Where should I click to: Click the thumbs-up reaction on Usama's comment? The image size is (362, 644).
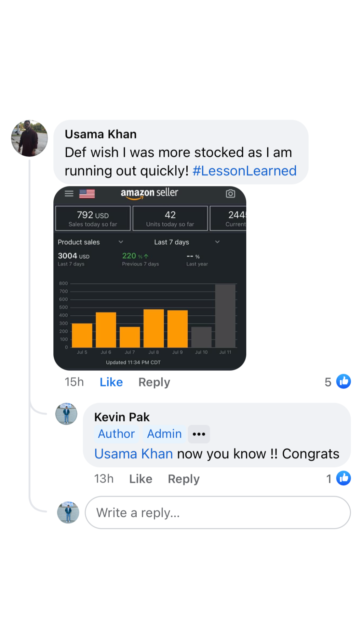point(343,381)
